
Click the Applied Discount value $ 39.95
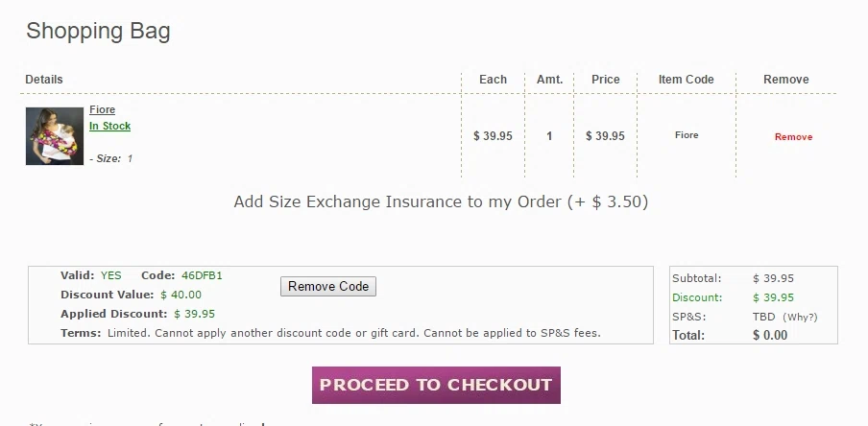coord(194,315)
